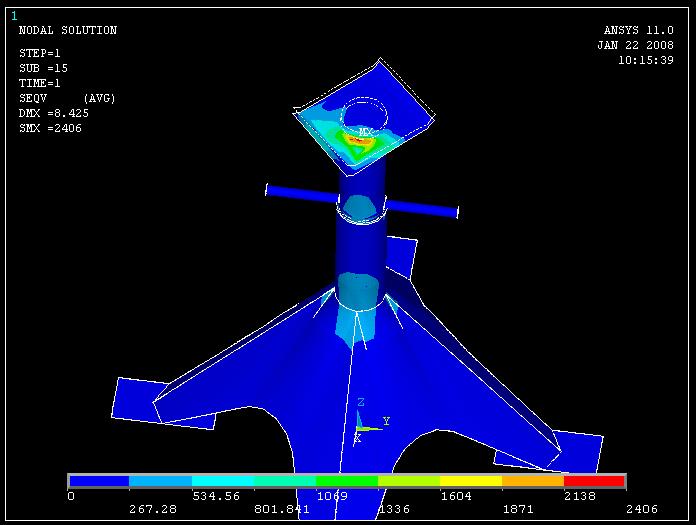Click the yellow contour legend swatch
Screen dimensions: 696x525
pyautogui.click(x=471, y=481)
